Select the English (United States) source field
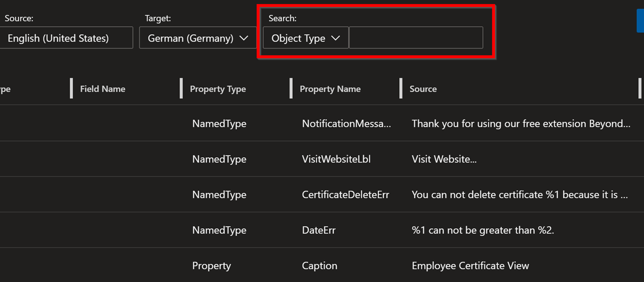Image resolution: width=644 pixels, height=282 pixels. point(65,38)
